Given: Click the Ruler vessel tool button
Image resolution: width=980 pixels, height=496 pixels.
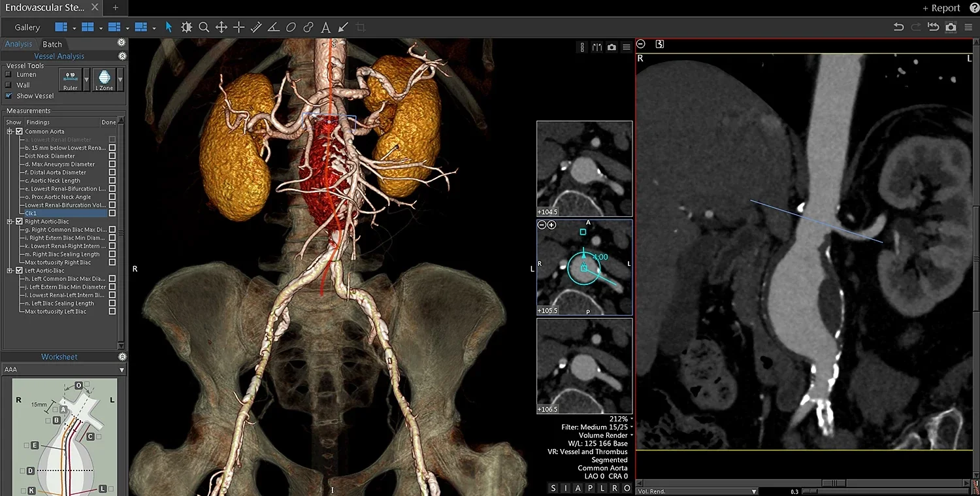Looking at the screenshot, I should coord(70,80).
